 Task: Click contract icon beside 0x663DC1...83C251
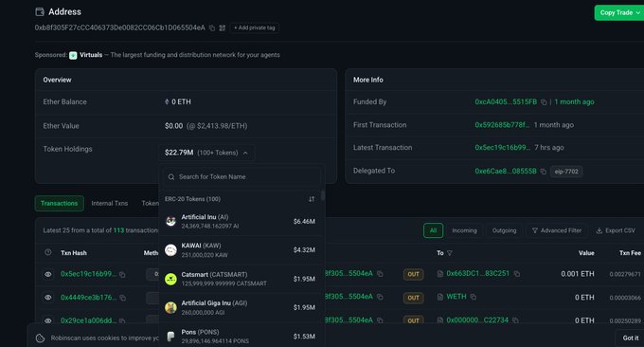[440, 274]
